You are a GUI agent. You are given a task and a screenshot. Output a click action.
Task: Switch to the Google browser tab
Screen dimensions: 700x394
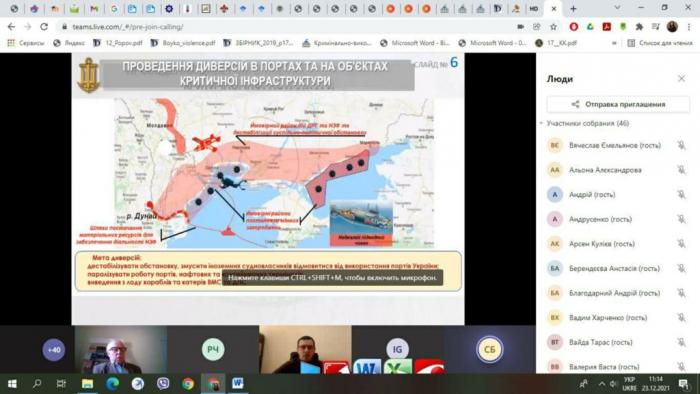coord(114,8)
